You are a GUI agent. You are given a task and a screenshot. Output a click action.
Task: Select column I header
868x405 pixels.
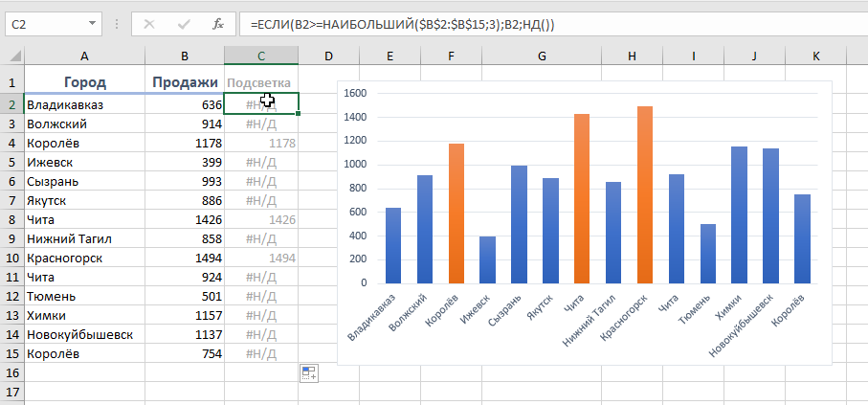[694, 56]
